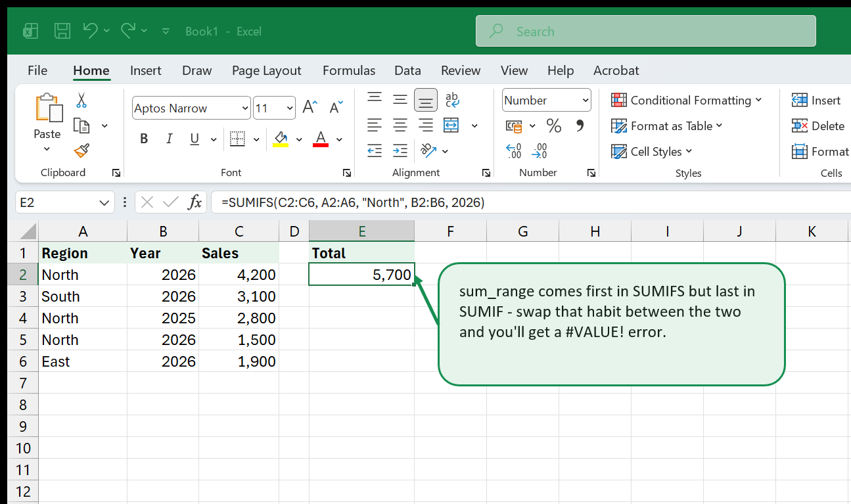Screen dimensions: 851x504
Task: Click the Insert Function fx icon
Action: [195, 202]
